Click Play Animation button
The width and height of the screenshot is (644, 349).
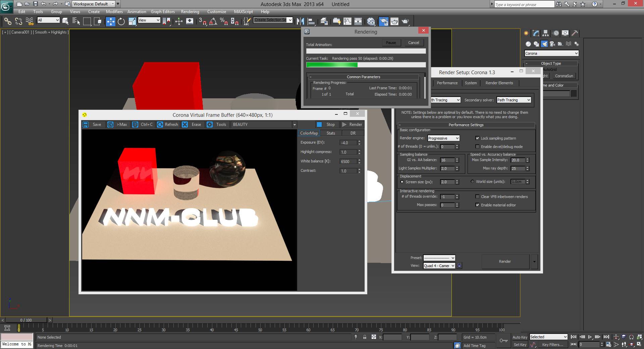pyautogui.click(x=590, y=337)
